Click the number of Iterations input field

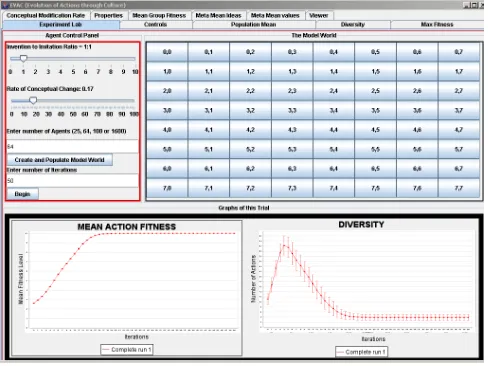tap(72, 181)
